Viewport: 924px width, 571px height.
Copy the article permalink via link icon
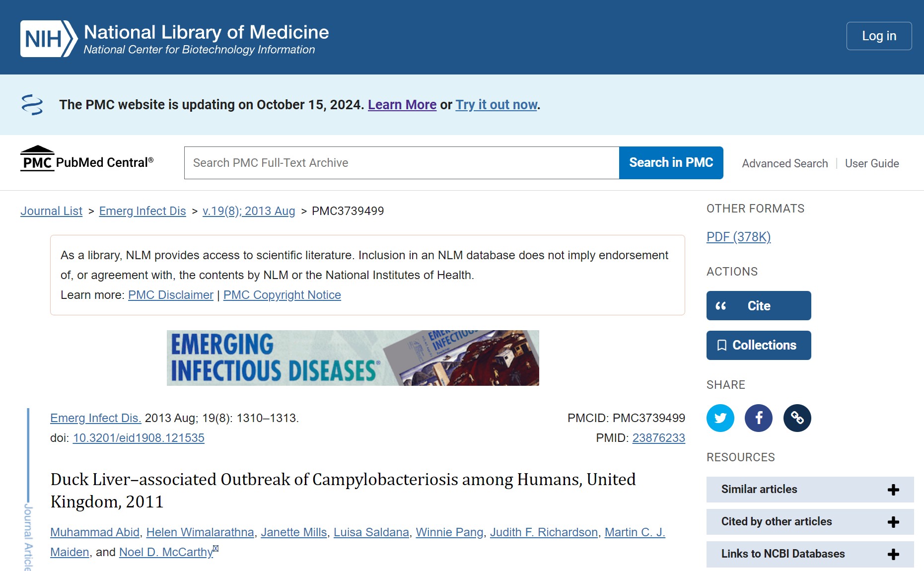[x=797, y=418]
